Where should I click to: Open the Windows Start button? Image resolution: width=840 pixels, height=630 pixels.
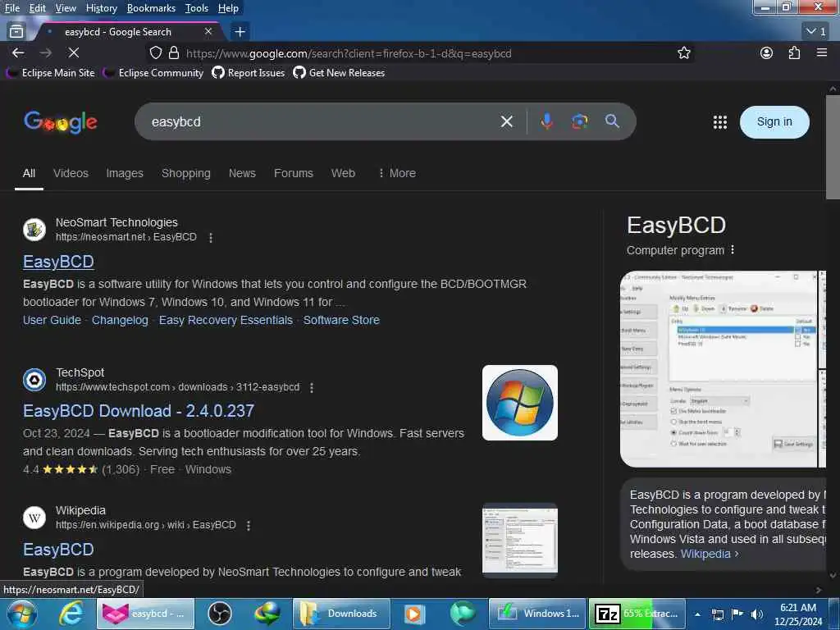click(x=22, y=614)
